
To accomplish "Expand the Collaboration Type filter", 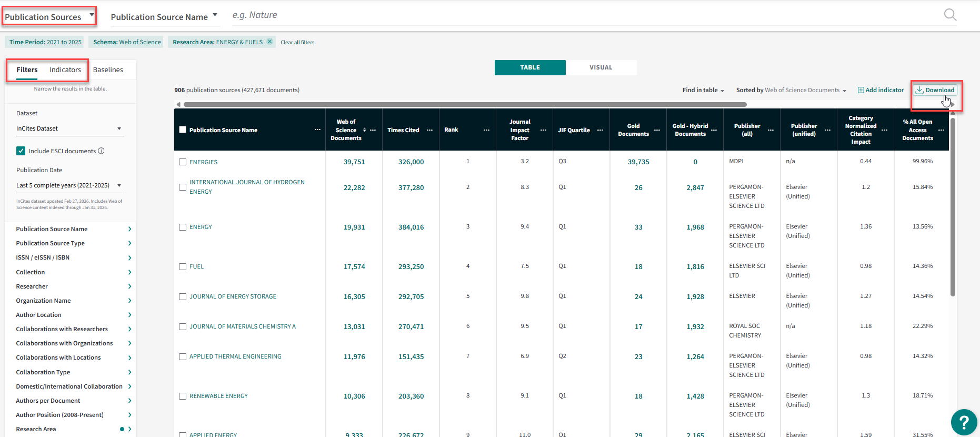I will (73, 372).
